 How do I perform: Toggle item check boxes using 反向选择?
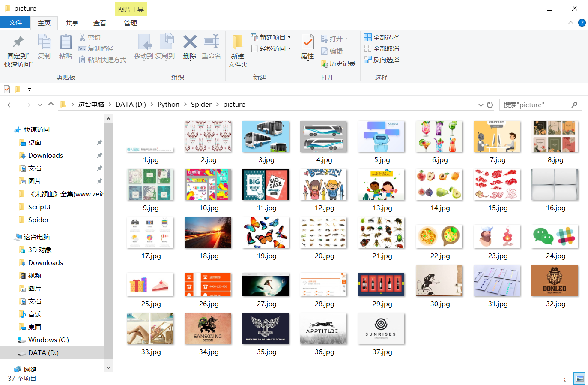point(381,60)
